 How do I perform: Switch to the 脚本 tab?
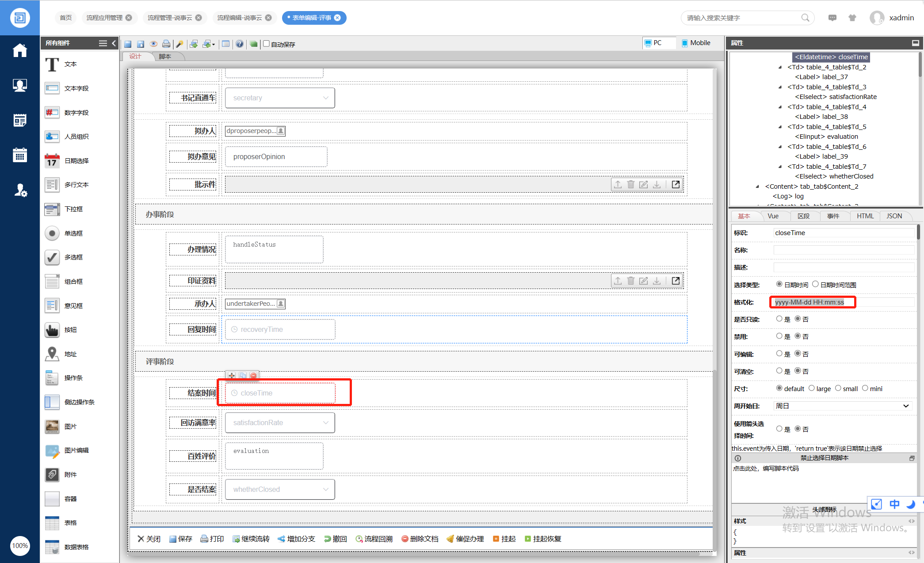click(x=165, y=57)
